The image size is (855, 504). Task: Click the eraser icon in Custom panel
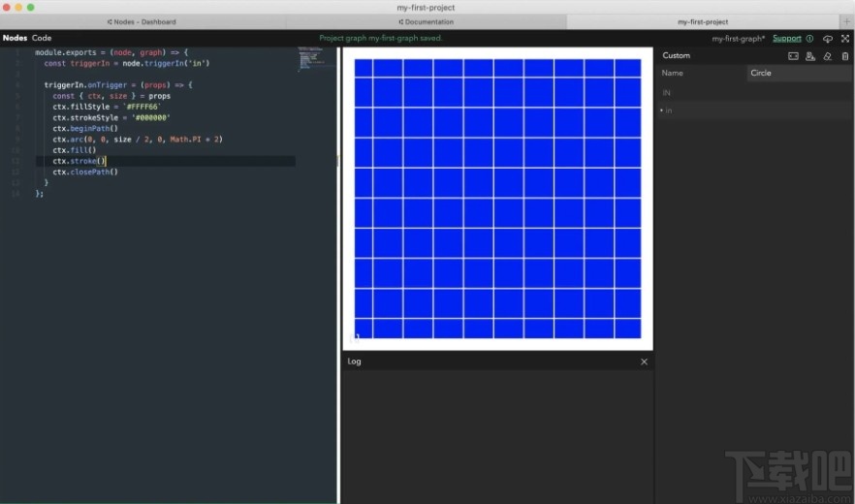pos(827,56)
